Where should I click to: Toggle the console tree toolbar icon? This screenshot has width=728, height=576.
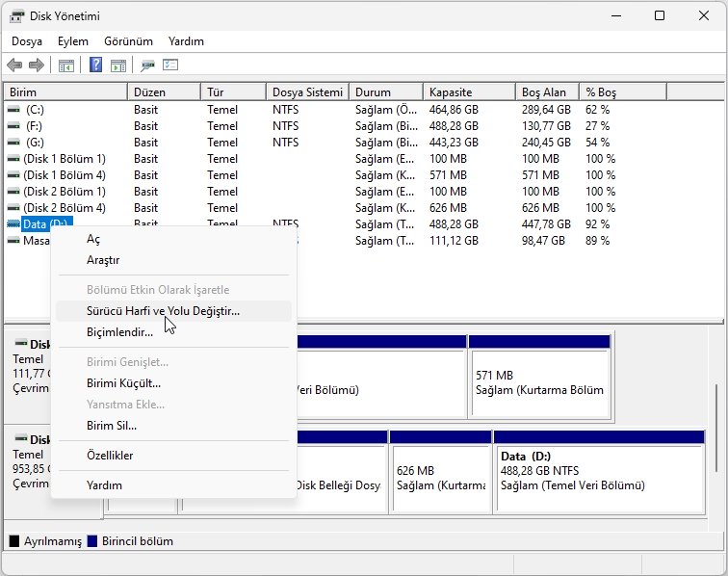[65, 65]
